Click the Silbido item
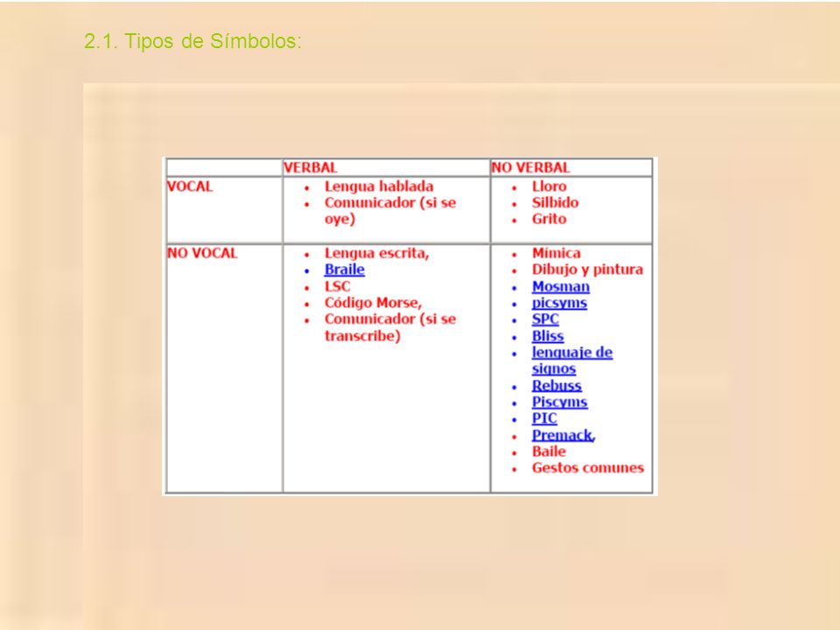The image size is (840, 630). point(555,202)
